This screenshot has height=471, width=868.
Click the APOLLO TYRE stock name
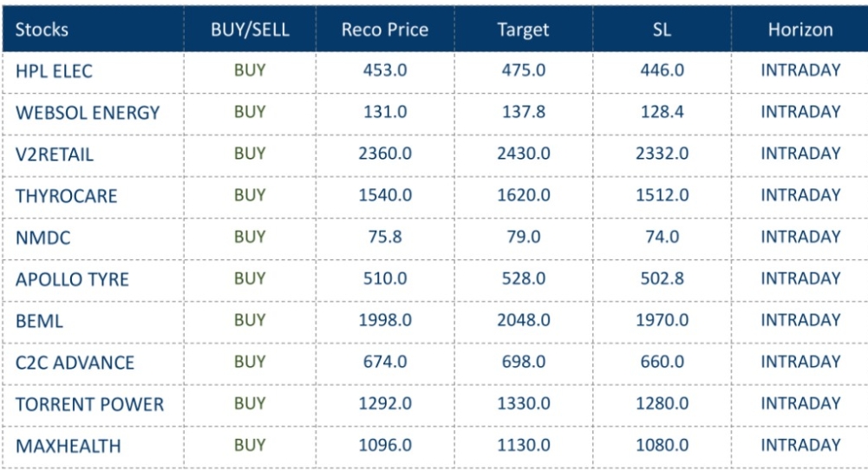(x=73, y=279)
